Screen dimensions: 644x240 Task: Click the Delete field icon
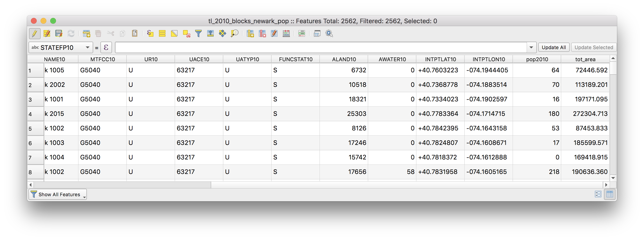click(262, 33)
